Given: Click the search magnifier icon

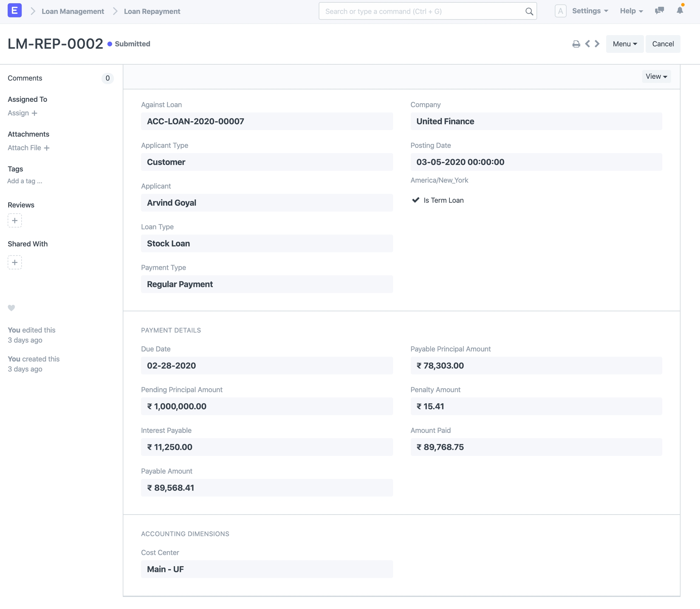Looking at the screenshot, I should (529, 12).
